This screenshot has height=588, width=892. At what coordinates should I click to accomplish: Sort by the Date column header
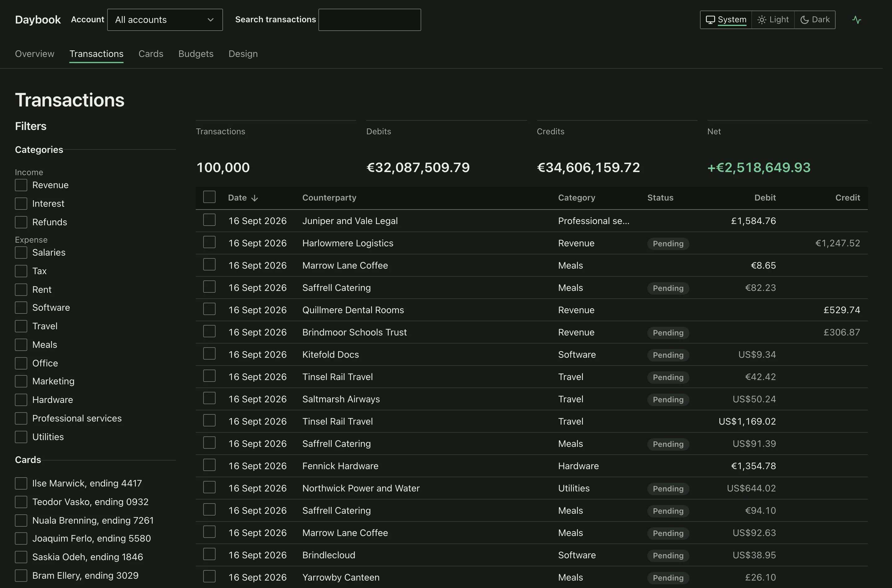point(243,198)
